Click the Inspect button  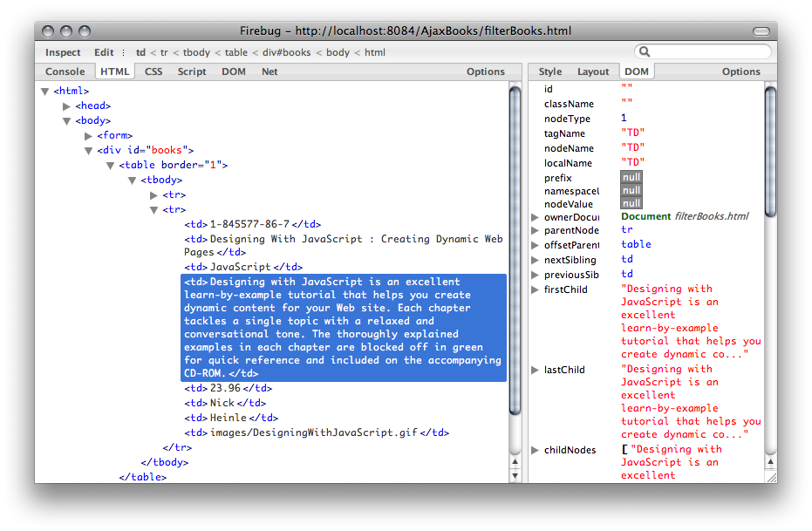pyautogui.click(x=63, y=52)
